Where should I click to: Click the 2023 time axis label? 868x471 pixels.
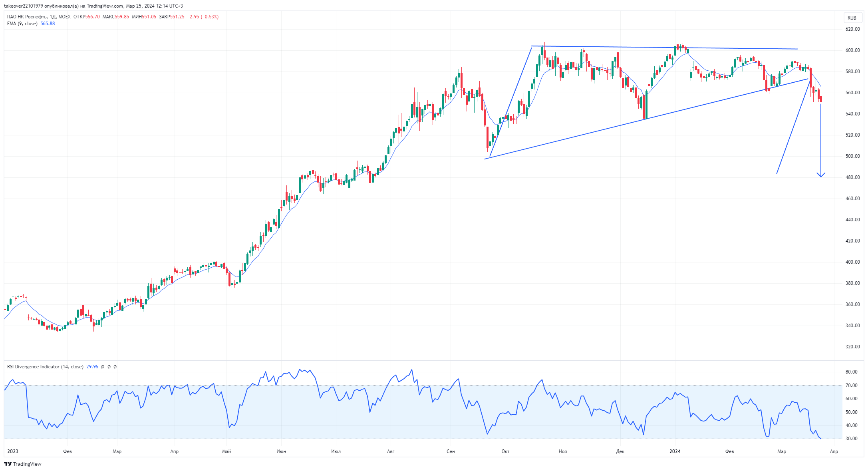pos(13,451)
